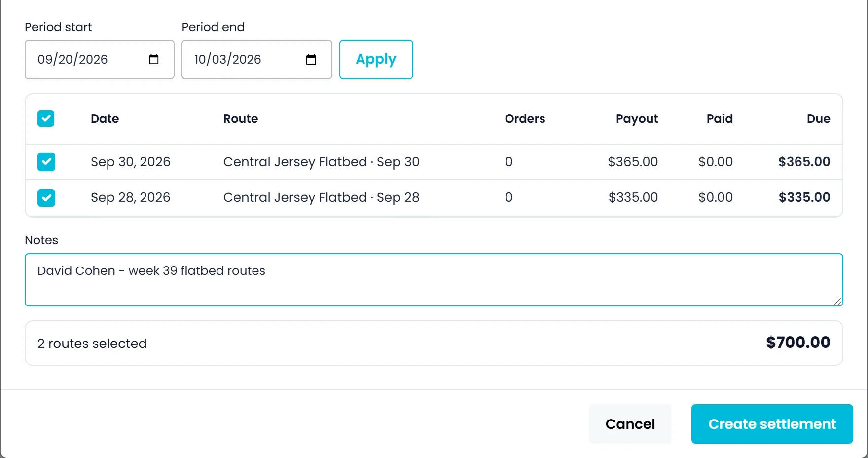Click the 'Notes' label
Image resolution: width=868 pixels, height=458 pixels.
click(41, 240)
